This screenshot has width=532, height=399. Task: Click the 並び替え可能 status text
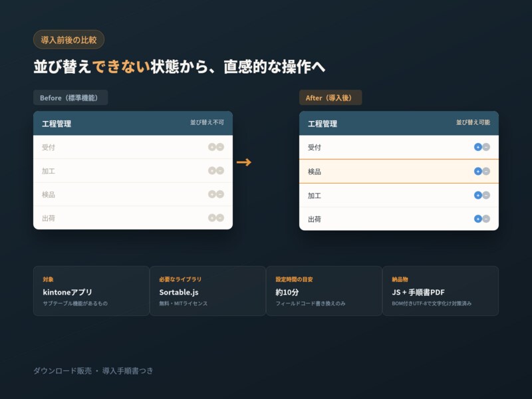(x=473, y=122)
